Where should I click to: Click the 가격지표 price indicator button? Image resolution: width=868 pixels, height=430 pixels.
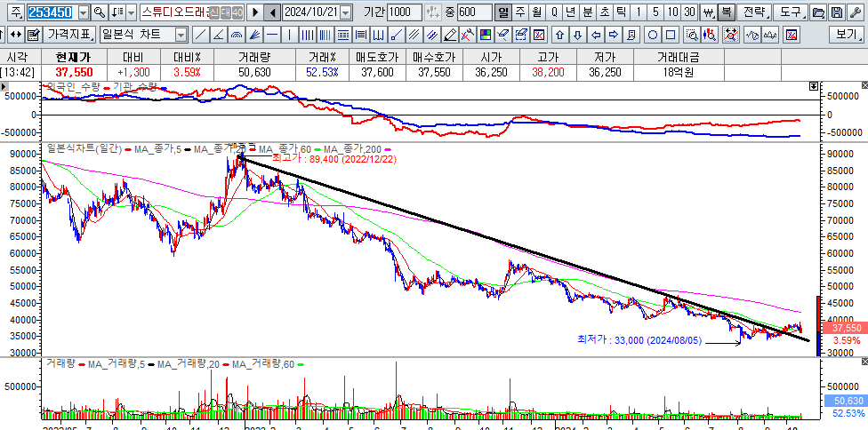coord(69,35)
